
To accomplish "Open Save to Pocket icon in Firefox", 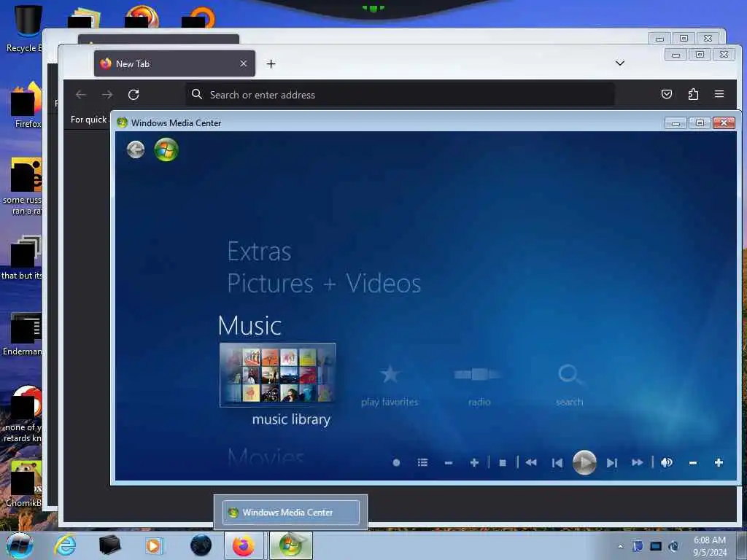I will click(667, 94).
